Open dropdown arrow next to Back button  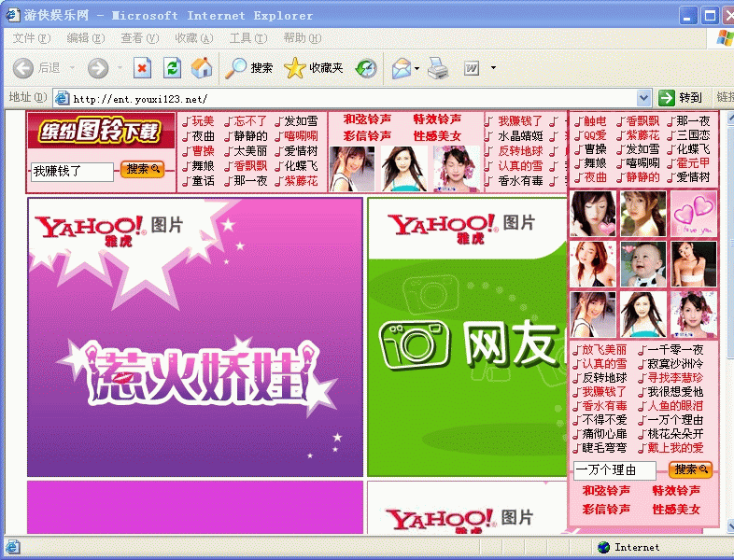point(72,68)
